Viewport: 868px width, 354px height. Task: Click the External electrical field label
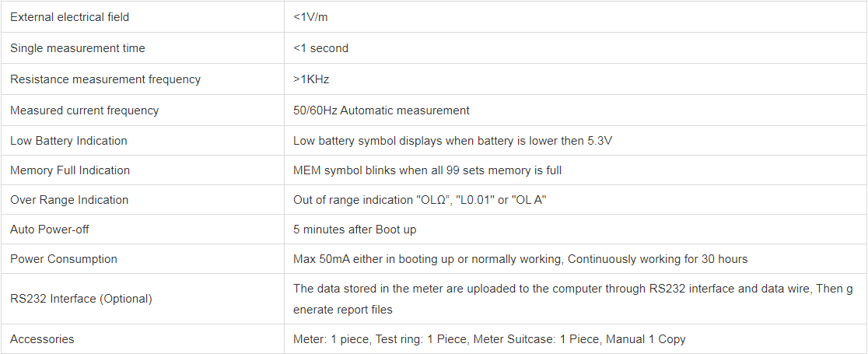coord(69,17)
